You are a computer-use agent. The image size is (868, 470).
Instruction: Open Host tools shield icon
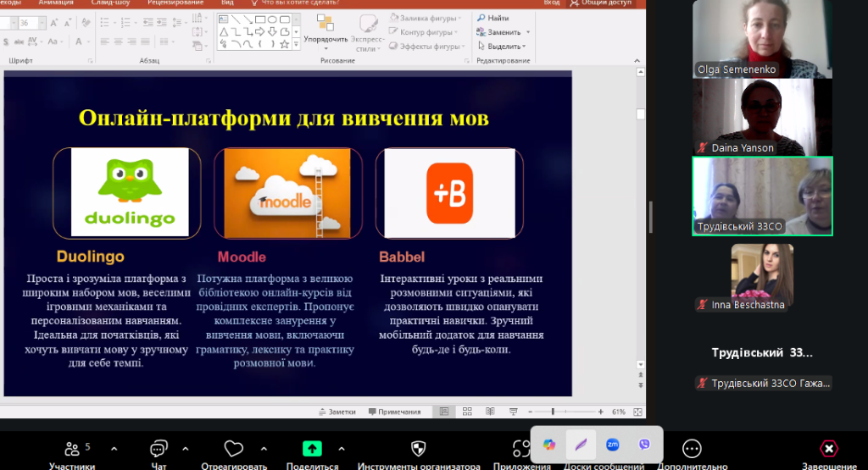pyautogui.click(x=418, y=449)
